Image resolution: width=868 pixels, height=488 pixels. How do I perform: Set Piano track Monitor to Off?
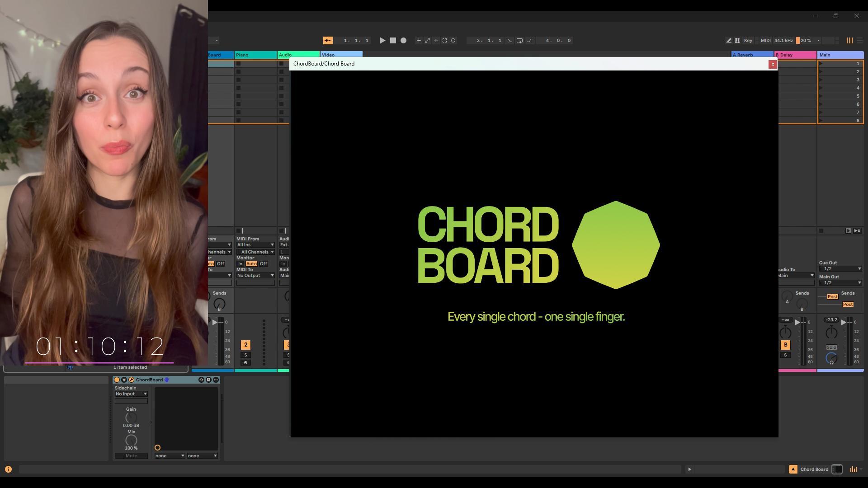264,264
